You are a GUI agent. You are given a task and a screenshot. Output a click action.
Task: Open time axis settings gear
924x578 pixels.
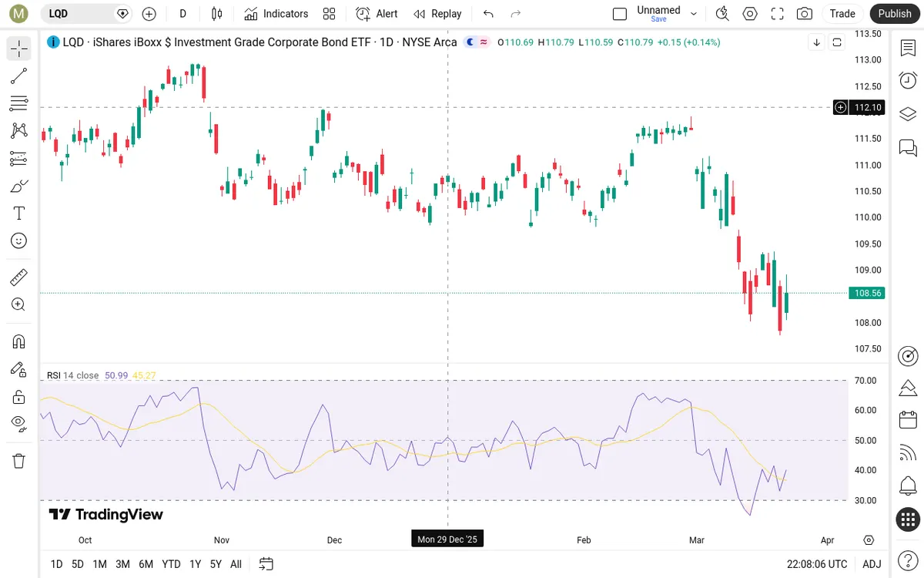point(869,540)
